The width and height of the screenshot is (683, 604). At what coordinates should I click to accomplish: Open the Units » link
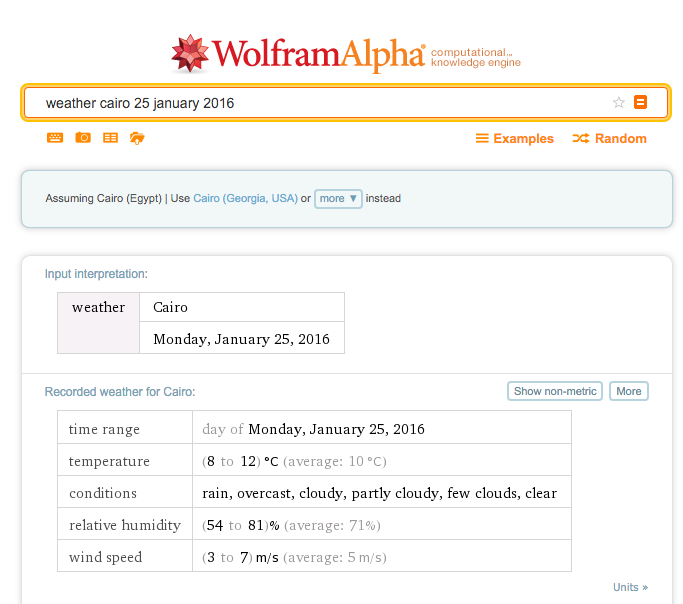(630, 587)
